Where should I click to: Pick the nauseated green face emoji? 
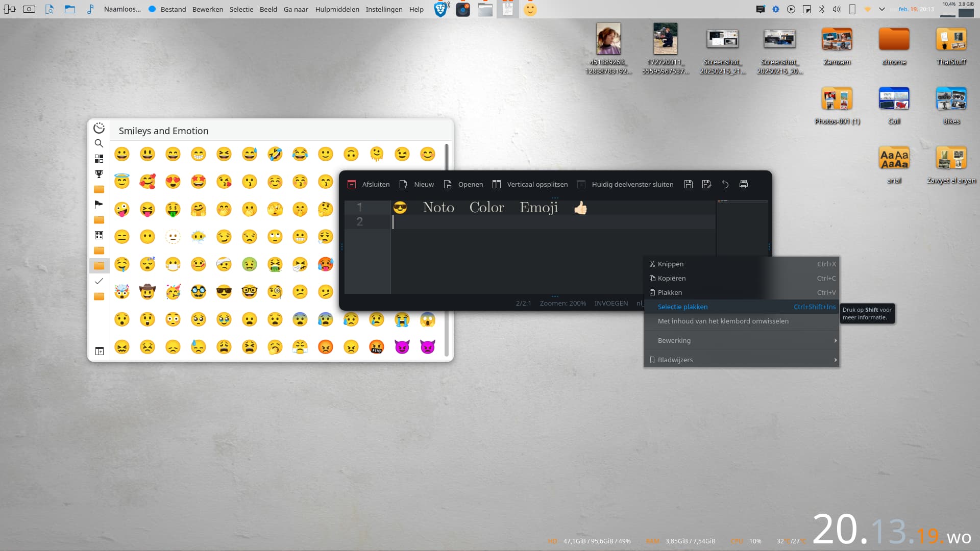click(x=249, y=264)
